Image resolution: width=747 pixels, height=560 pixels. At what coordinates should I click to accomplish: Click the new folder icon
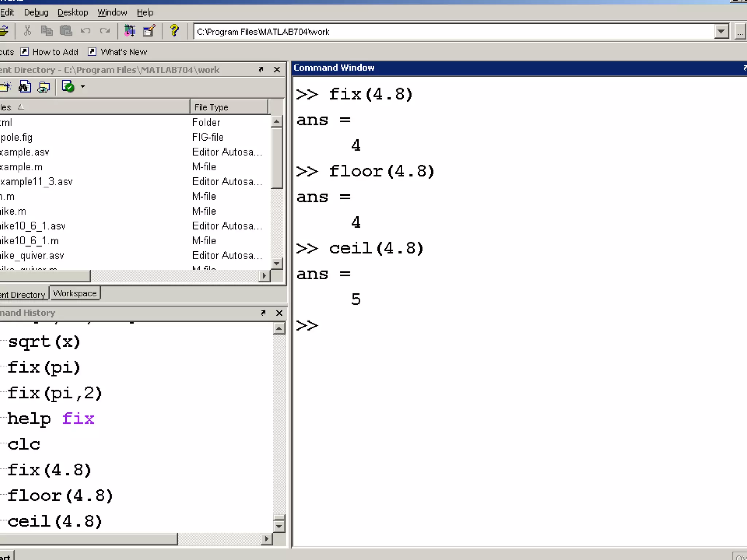pos(5,87)
